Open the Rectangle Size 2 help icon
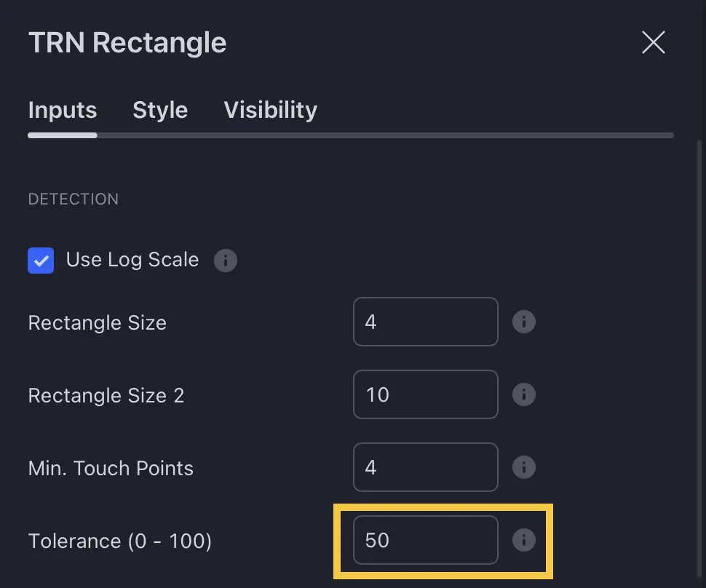Viewport: 706px width, 588px height. 524,394
